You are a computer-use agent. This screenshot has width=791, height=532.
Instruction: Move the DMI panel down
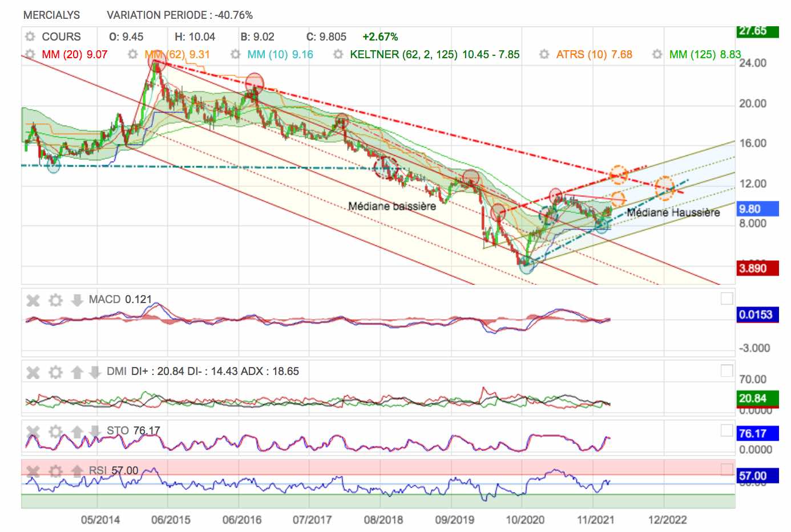(x=95, y=372)
